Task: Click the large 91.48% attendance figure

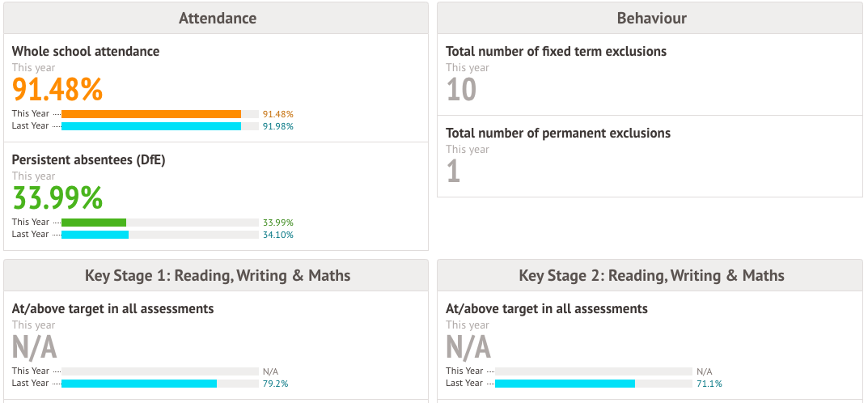Action: pyautogui.click(x=57, y=88)
